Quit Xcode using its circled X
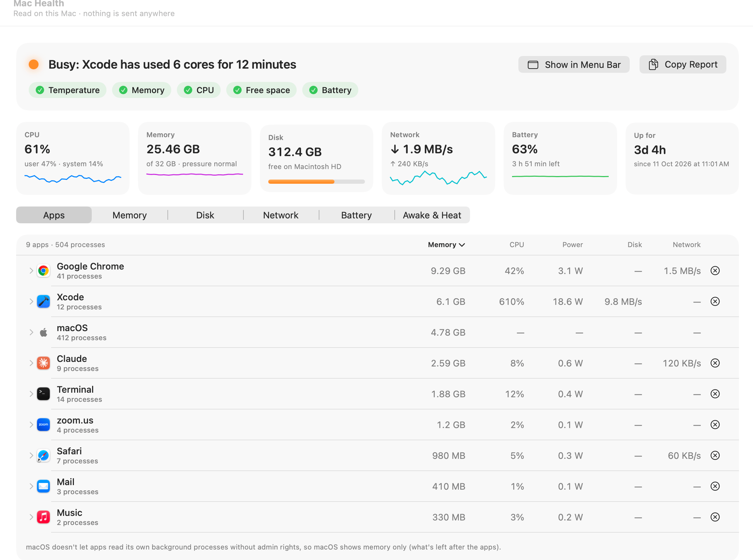 pyautogui.click(x=715, y=301)
